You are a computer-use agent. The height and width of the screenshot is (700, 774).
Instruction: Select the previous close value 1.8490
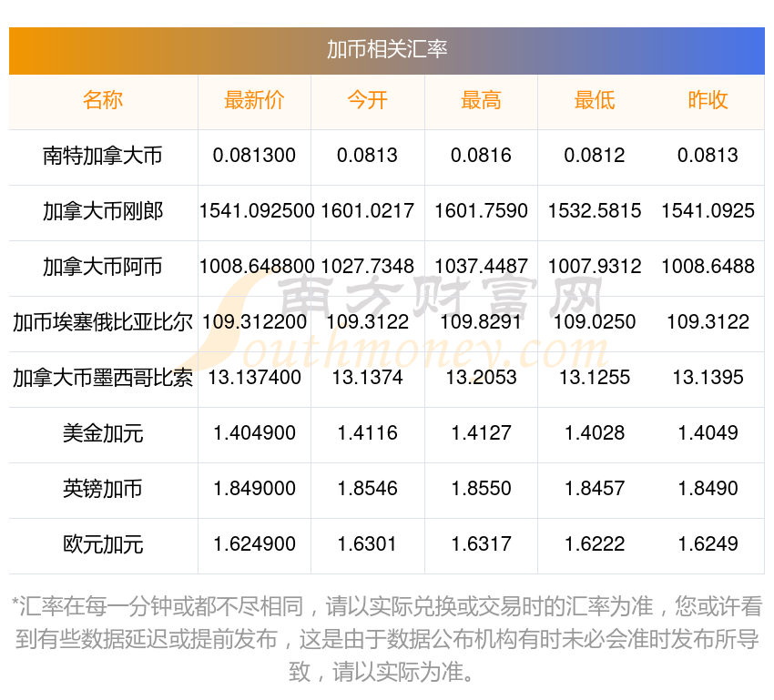[708, 489]
